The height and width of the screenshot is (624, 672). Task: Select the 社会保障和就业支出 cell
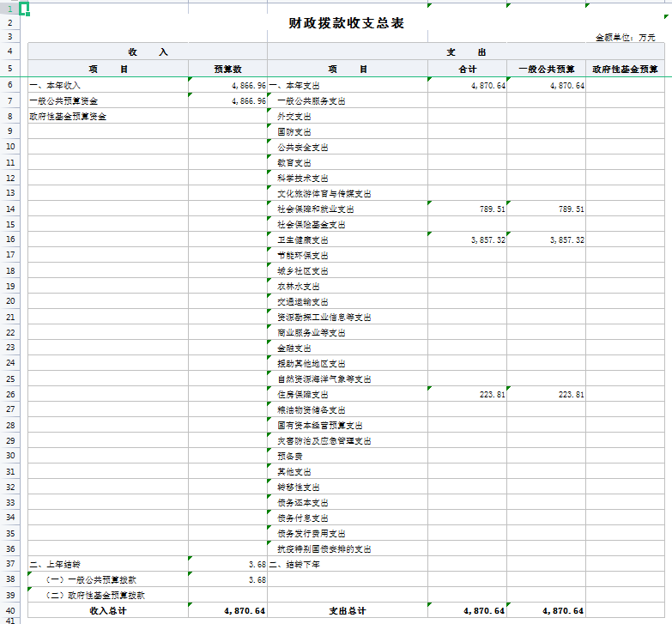pyautogui.click(x=315, y=209)
